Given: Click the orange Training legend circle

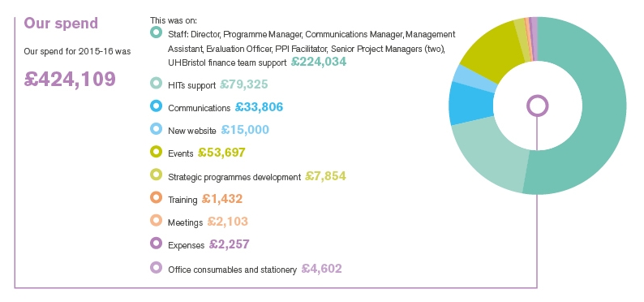Looking at the screenshot, I should (x=156, y=197).
